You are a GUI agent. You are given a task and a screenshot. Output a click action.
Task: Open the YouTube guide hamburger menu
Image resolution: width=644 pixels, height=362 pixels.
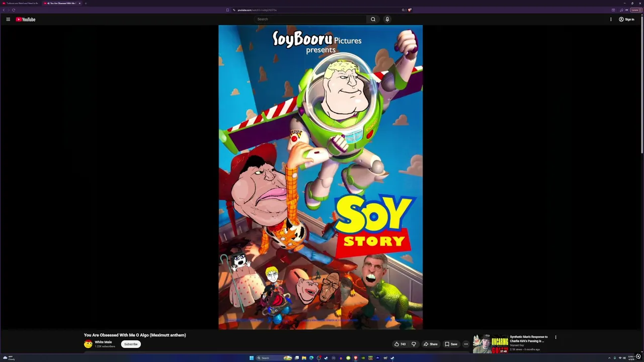coord(8,19)
